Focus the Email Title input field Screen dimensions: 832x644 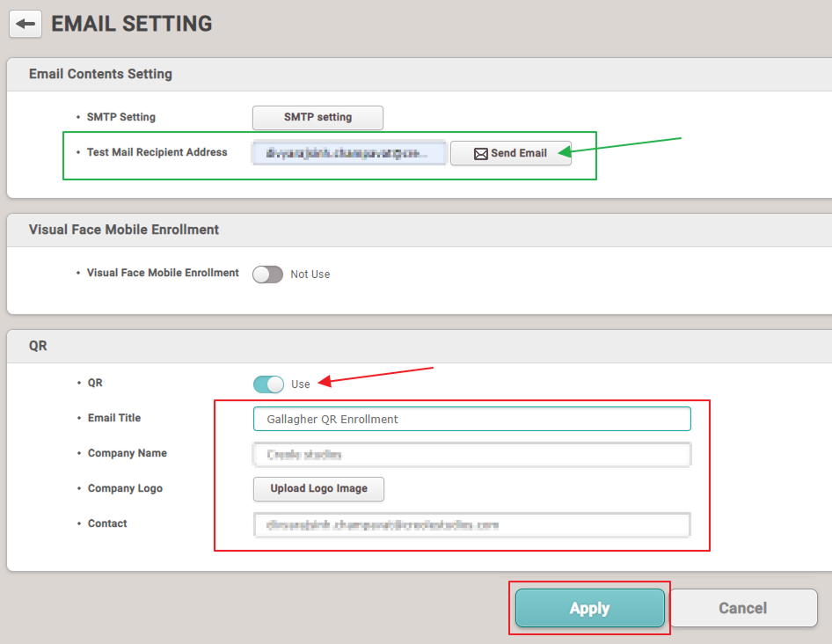tap(471, 419)
